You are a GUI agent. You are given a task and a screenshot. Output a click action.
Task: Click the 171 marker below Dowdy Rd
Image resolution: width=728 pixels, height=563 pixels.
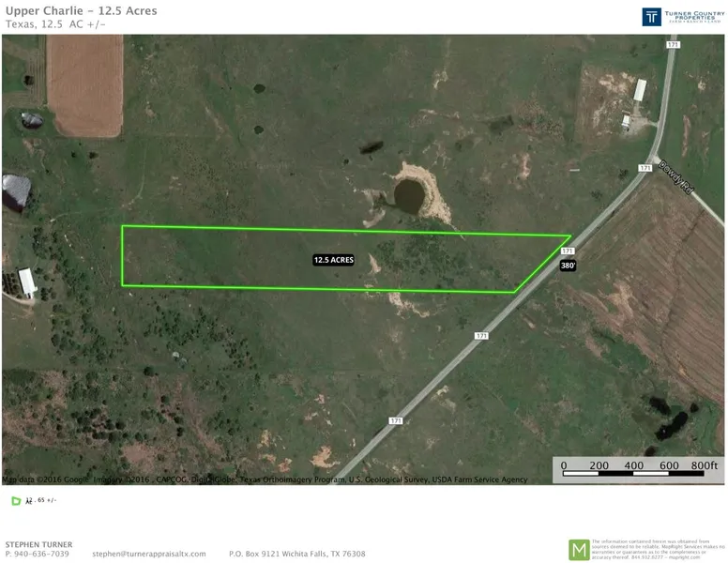644,168
